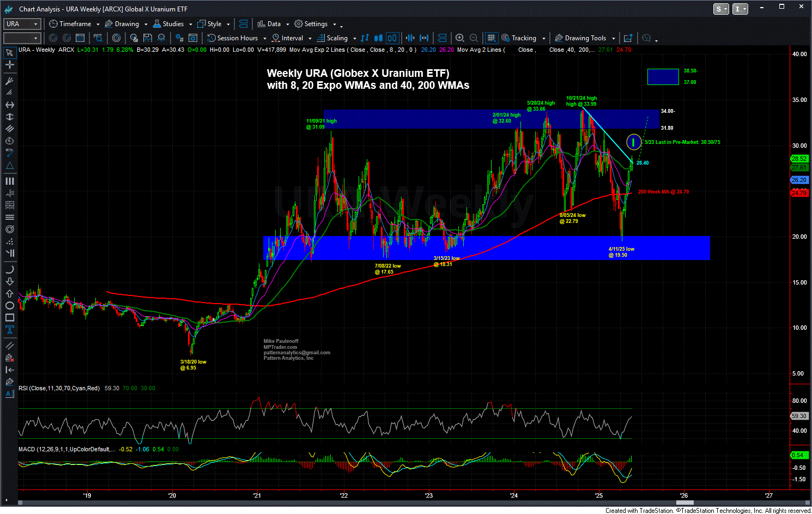Viewport: 812px width, 514px height.
Task: Click the Drawing Tools button
Action: 580,38
